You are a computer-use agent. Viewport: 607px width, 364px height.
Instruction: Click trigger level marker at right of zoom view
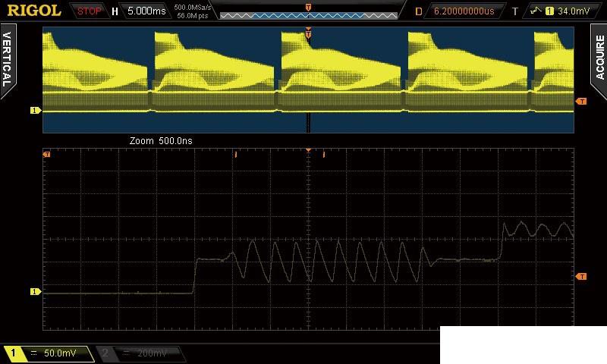pyautogui.click(x=582, y=277)
